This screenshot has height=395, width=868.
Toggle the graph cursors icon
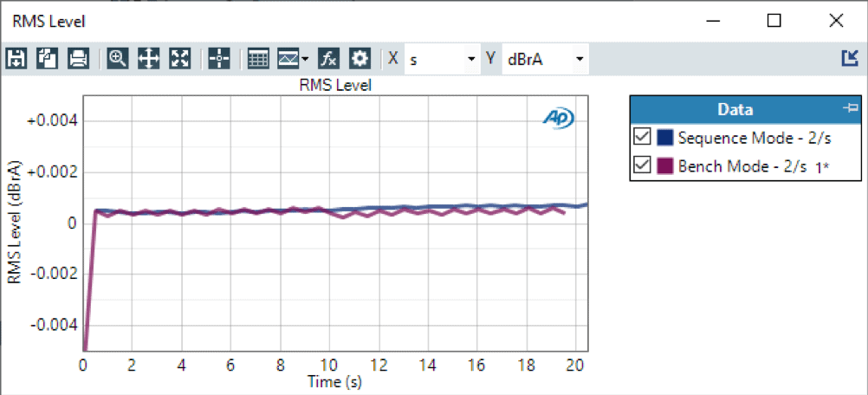(x=219, y=59)
